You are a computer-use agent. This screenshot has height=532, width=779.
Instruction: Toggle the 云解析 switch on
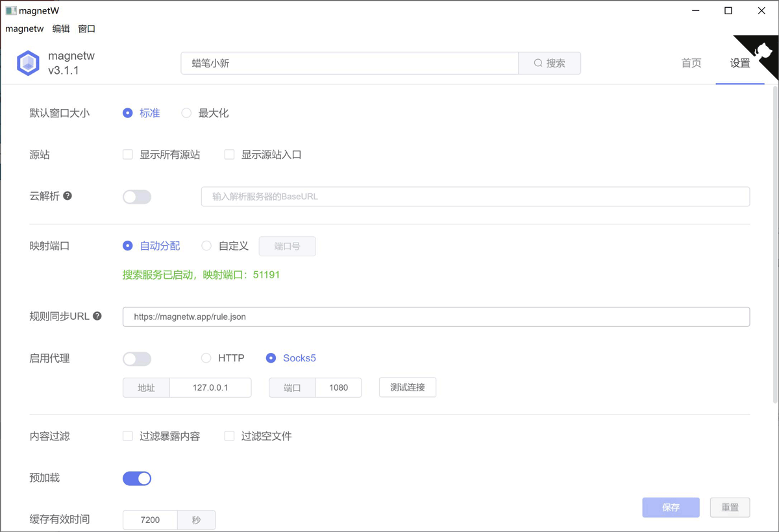click(137, 197)
